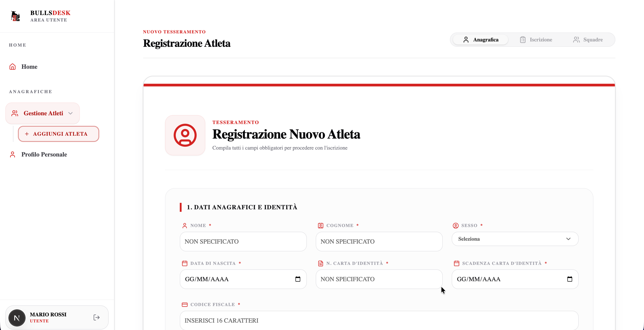Click the "Registrazione Nuovo Atleta" title
This screenshot has width=644, height=330.
point(286,134)
